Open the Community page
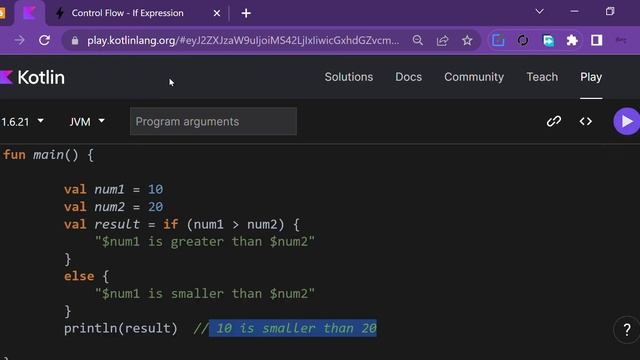Image resolution: width=640 pixels, height=360 pixels. point(474,77)
